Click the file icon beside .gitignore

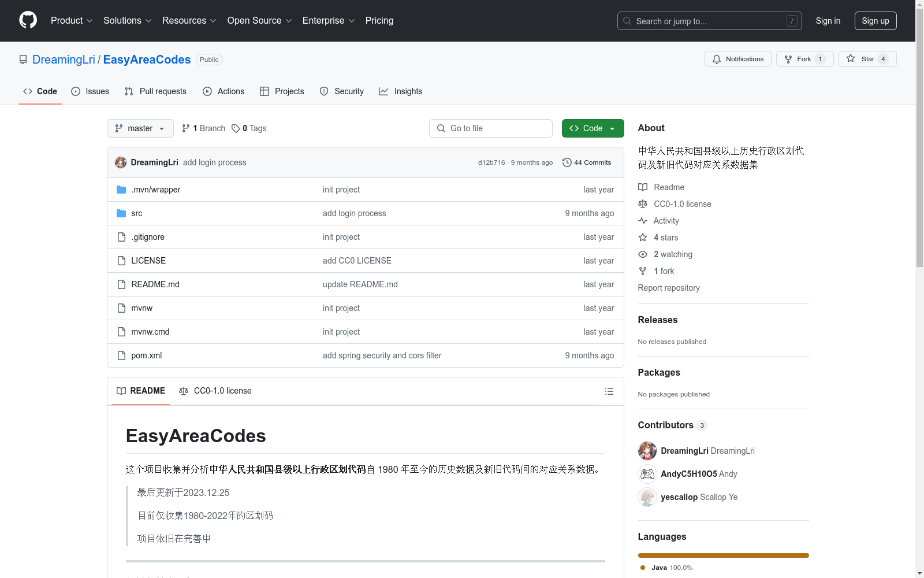[x=121, y=237]
